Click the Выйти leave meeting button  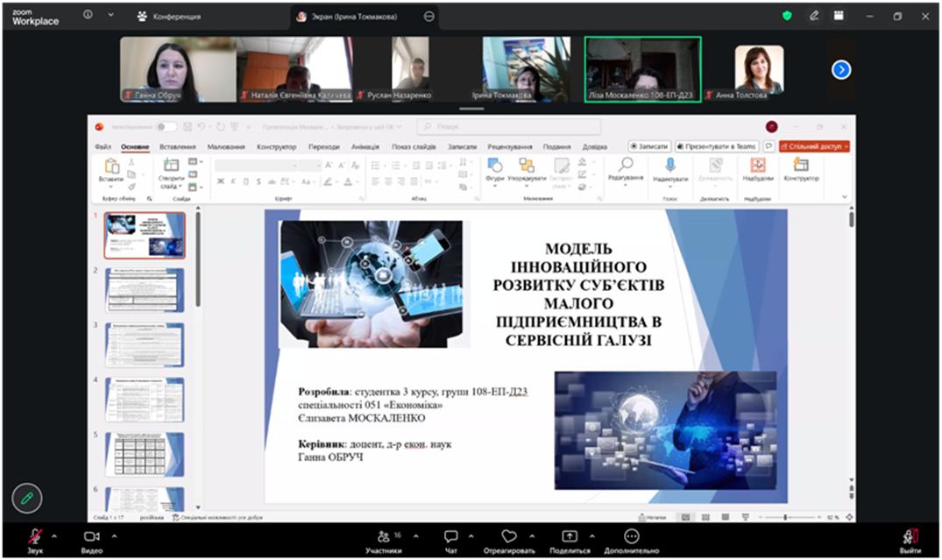[910, 536]
